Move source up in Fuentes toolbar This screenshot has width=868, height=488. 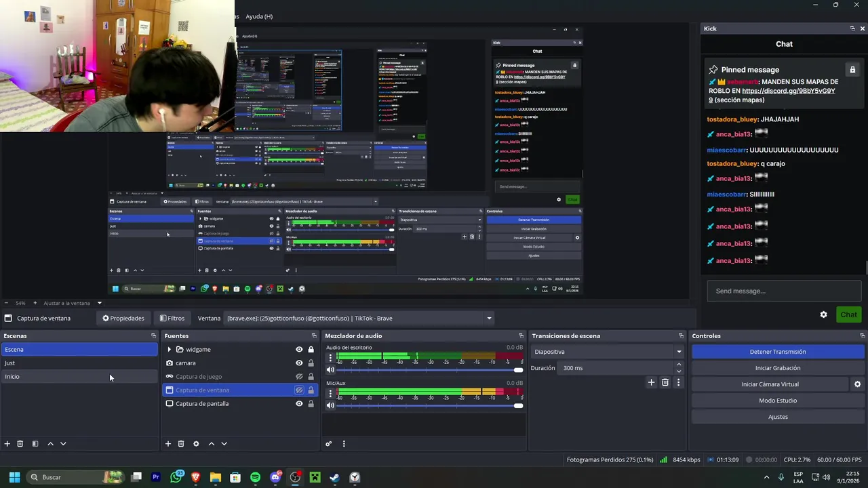[211, 444]
